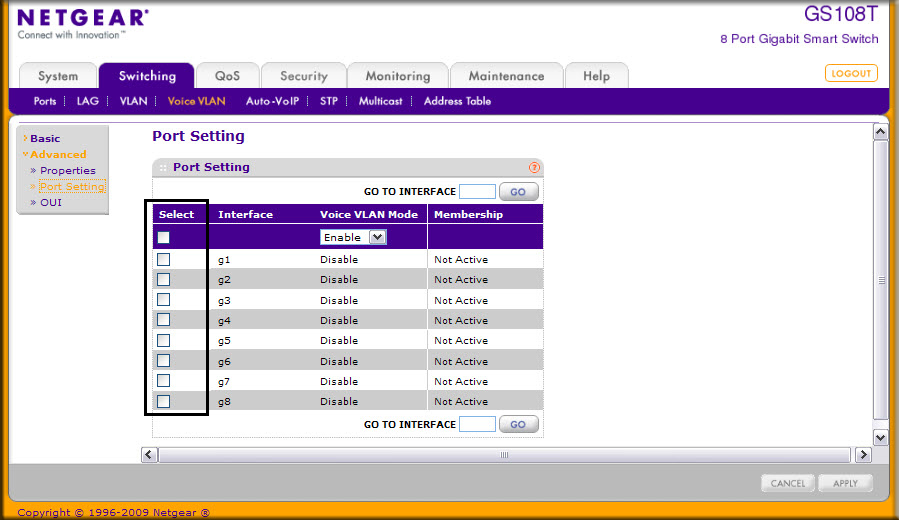Click the vertical scrollbar down arrow

coord(880,437)
